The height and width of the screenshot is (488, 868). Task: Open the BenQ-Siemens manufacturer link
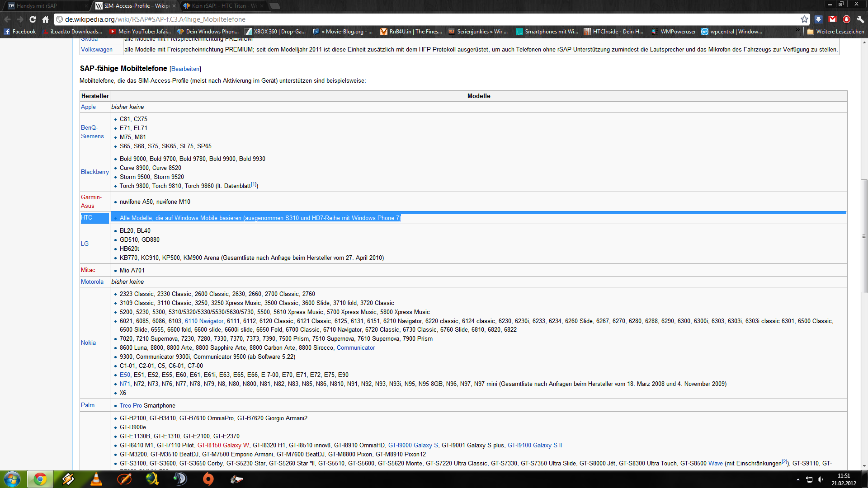pos(92,132)
